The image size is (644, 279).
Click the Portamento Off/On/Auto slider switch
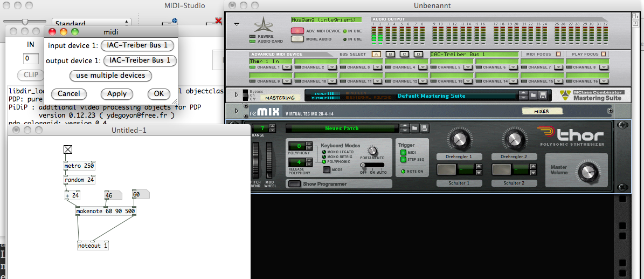pyautogui.click(x=372, y=165)
